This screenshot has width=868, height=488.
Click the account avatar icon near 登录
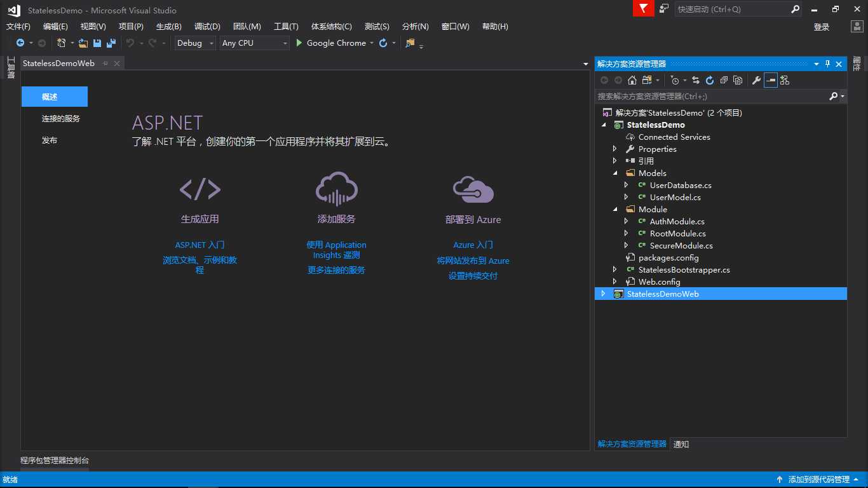857,26
